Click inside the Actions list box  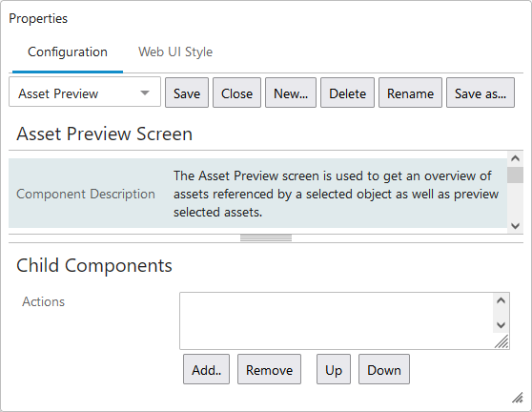337,320
